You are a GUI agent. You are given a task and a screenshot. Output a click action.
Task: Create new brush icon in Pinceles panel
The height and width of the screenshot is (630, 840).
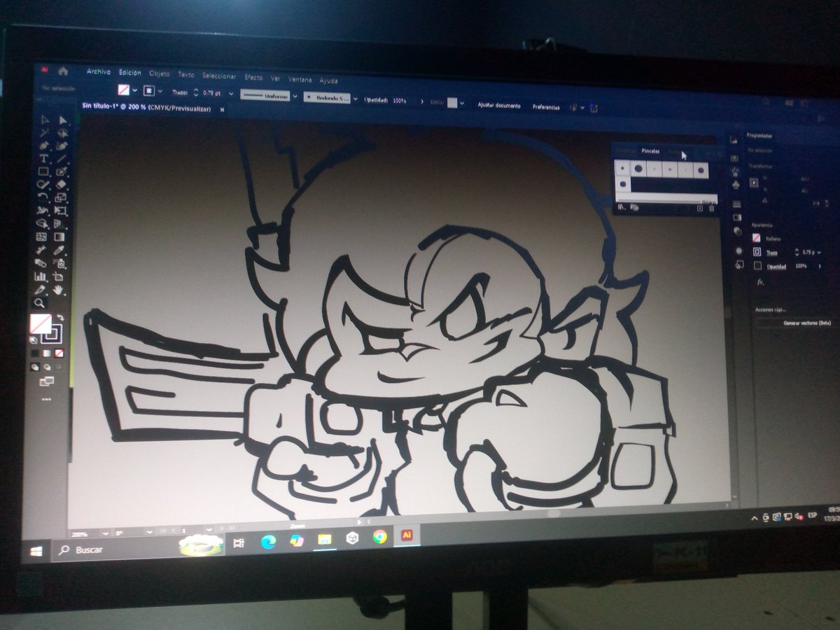pos(700,208)
